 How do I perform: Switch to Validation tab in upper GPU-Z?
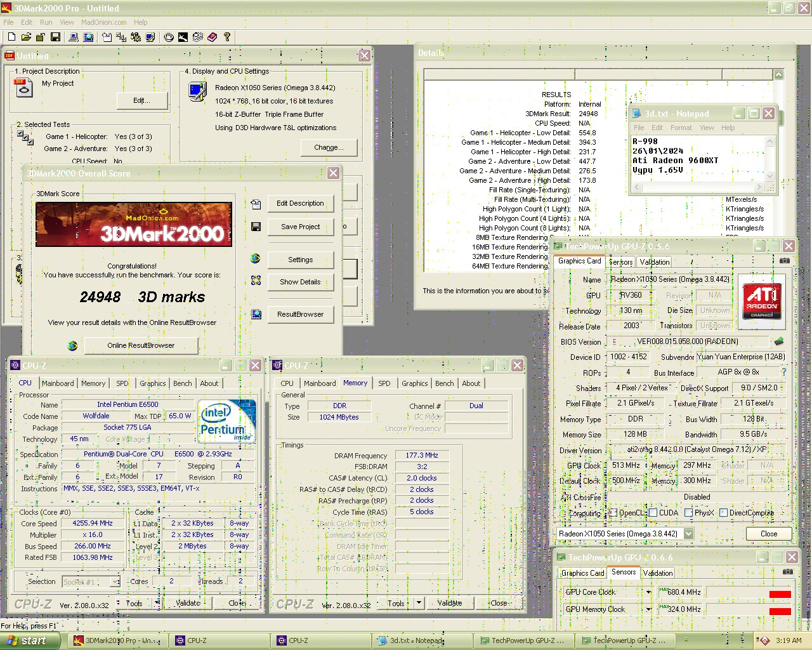coord(654,262)
